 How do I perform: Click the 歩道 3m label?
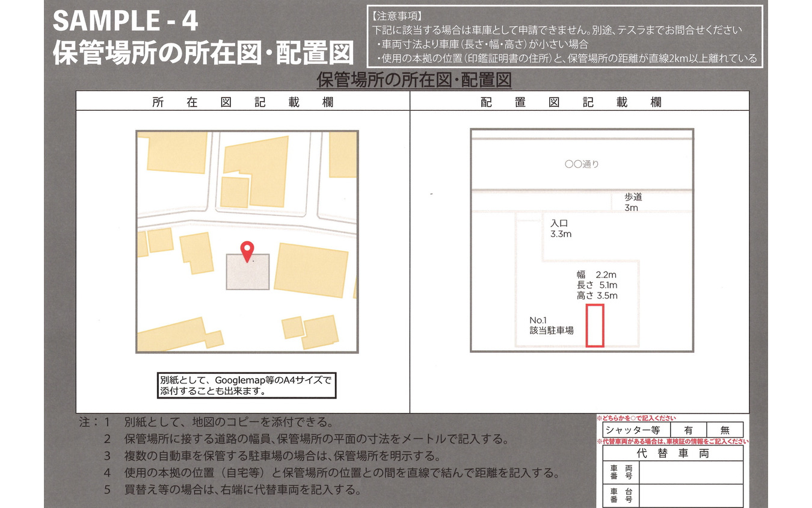click(x=633, y=202)
